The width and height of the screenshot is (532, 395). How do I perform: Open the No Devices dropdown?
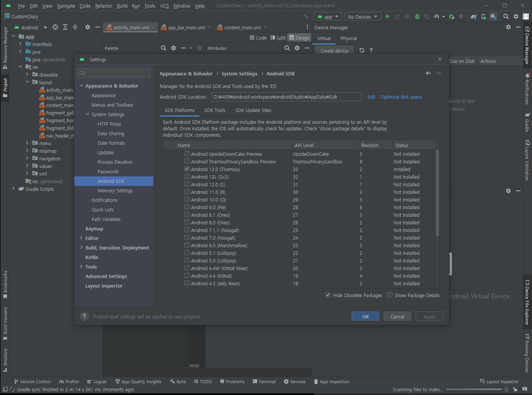[x=363, y=17]
